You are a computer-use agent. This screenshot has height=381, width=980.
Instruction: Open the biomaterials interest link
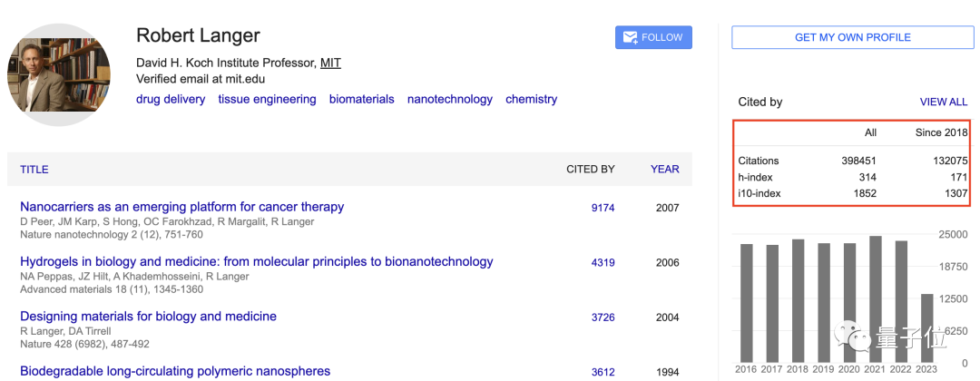tap(361, 99)
